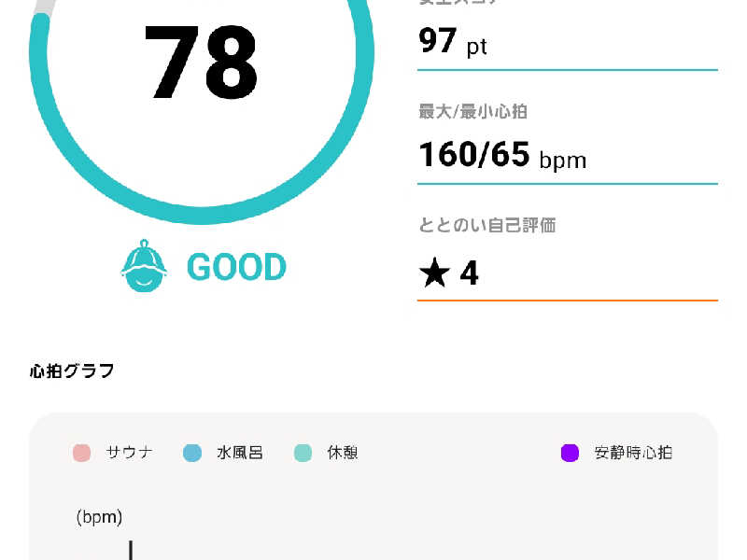This screenshot has height=560, width=747.
Task: Tap the (bpm) axis label
Action: [x=99, y=517]
